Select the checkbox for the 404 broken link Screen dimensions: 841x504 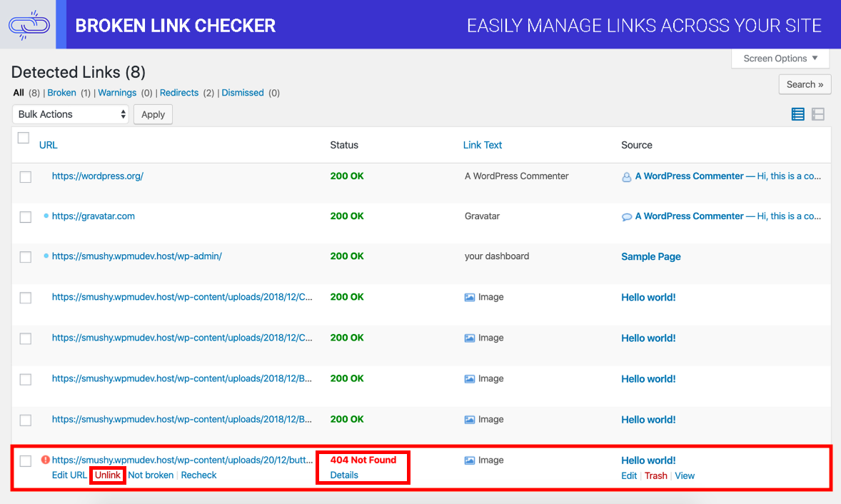pyautogui.click(x=26, y=461)
